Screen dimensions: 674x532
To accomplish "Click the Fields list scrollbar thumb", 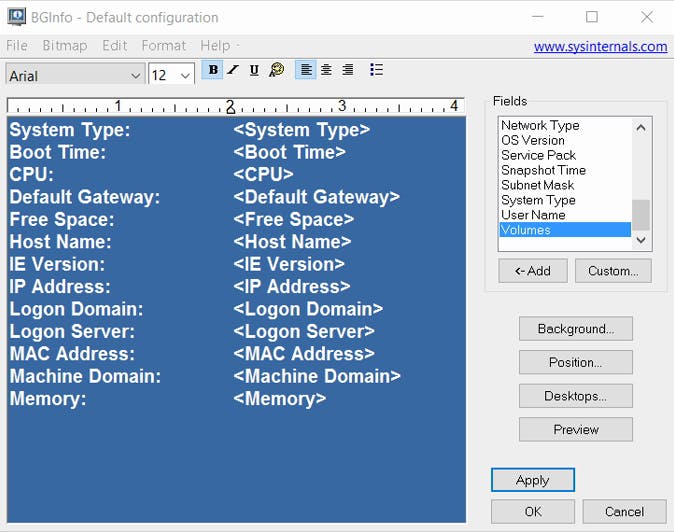I will click(640, 215).
